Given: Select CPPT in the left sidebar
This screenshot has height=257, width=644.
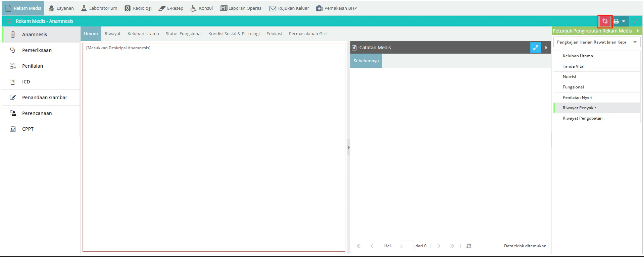Looking at the screenshot, I should (x=41, y=129).
